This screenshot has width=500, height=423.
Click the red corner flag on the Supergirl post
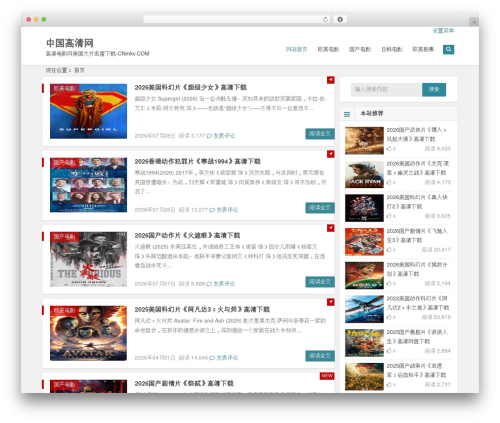click(330, 80)
